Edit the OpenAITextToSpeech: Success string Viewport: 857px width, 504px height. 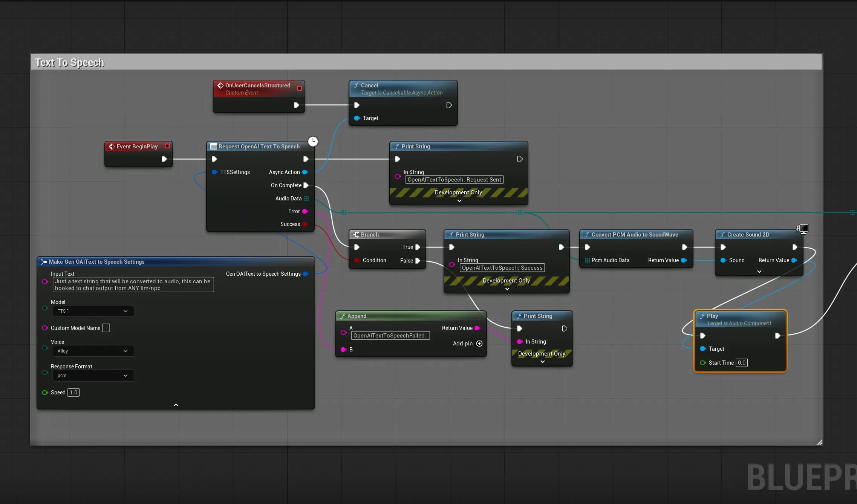pos(502,268)
